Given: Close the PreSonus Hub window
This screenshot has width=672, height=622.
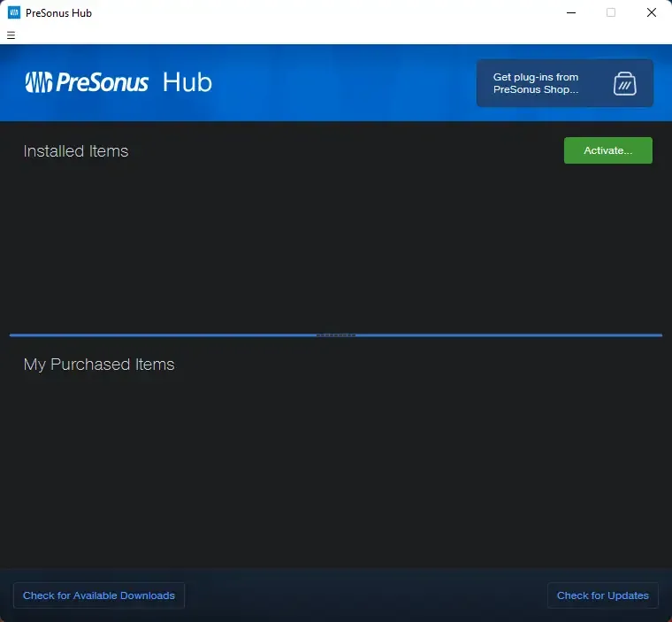Looking at the screenshot, I should (652, 13).
